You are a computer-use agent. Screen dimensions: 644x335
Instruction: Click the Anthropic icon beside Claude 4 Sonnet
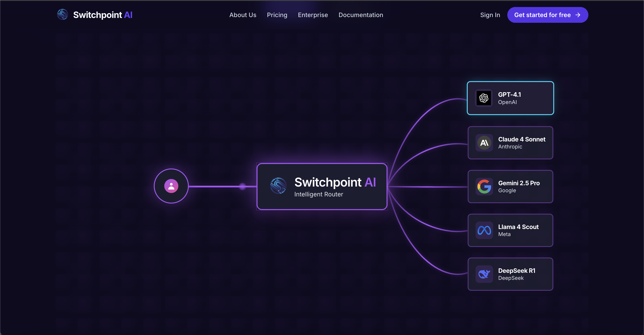tap(484, 143)
